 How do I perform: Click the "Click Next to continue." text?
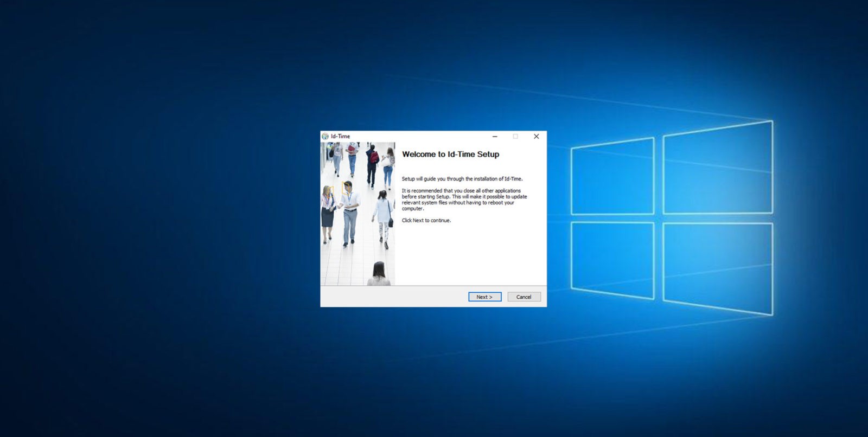[426, 221]
